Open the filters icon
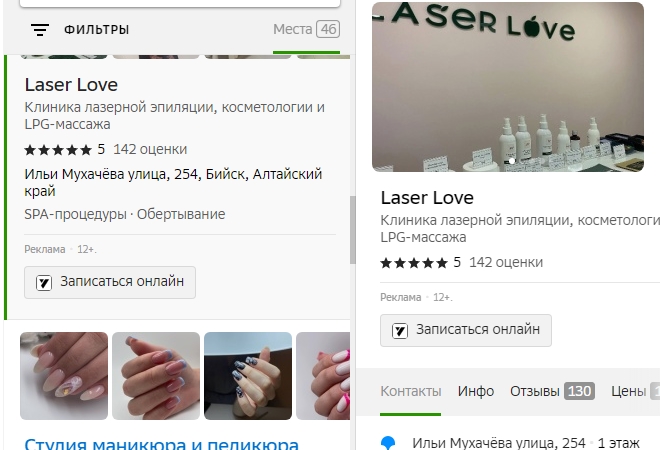 (x=40, y=30)
